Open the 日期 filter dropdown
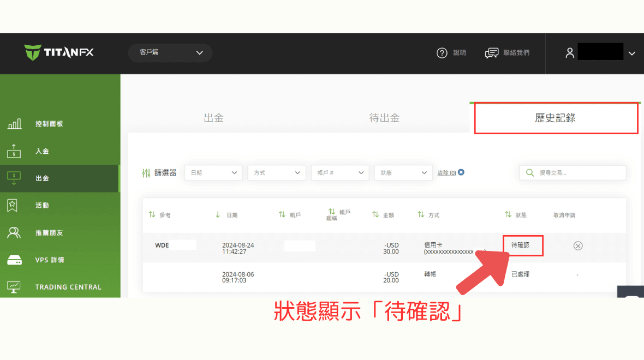 pos(213,173)
